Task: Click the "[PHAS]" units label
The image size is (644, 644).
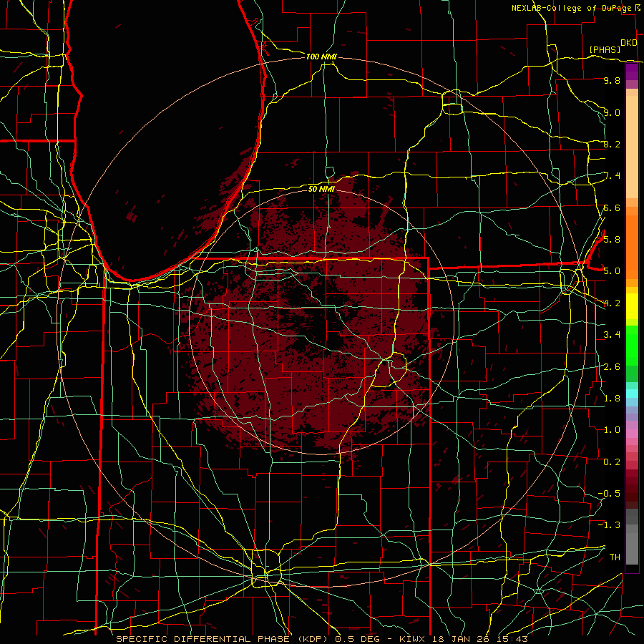Action: tap(605, 49)
